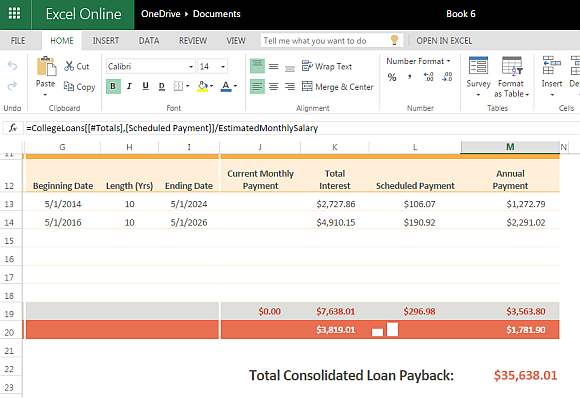Click Decrease Decimal icon

[x=447, y=77]
